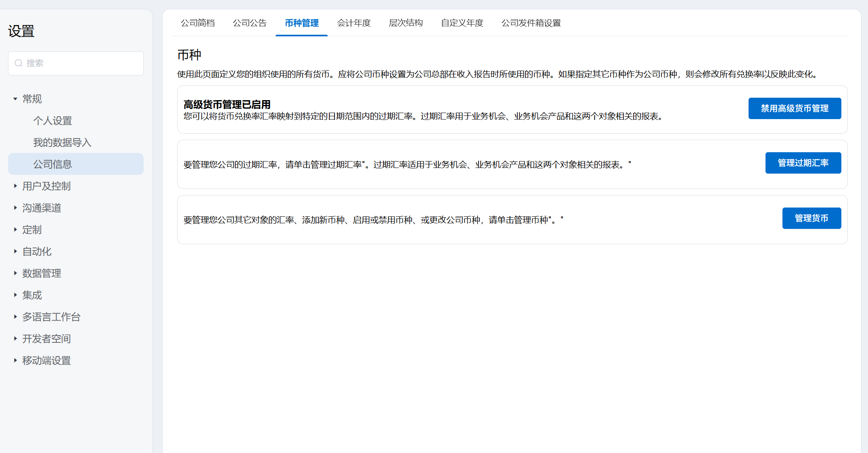Collapse the 常规 section arrow
This screenshot has height=453, width=868.
pyautogui.click(x=15, y=99)
